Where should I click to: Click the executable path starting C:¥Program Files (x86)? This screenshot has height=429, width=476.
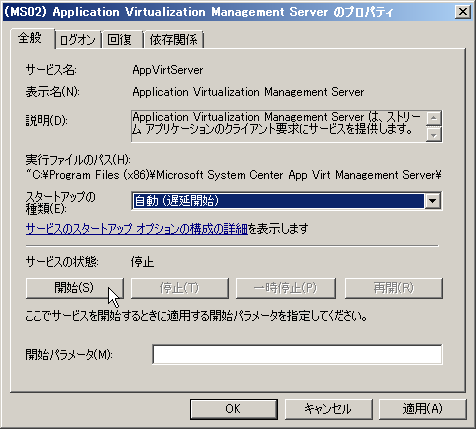pos(234,175)
